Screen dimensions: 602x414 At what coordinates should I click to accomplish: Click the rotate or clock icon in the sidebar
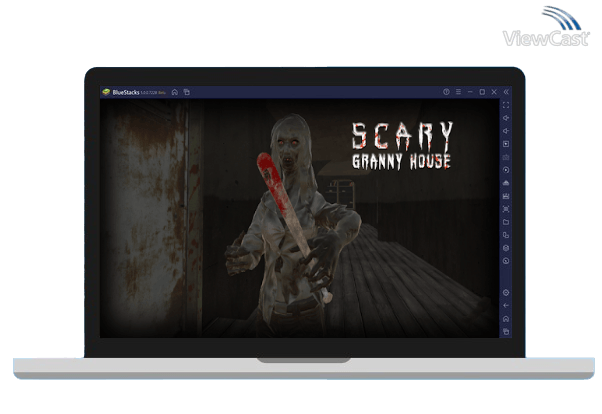point(506,261)
